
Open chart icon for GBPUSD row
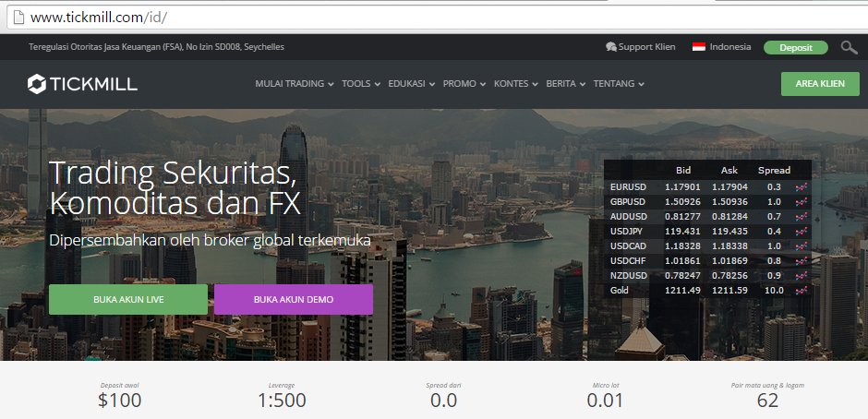tap(801, 202)
